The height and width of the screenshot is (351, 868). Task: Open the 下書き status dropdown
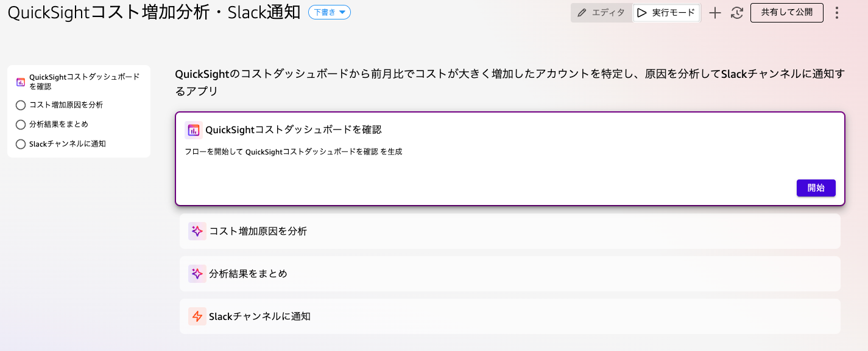(x=330, y=12)
